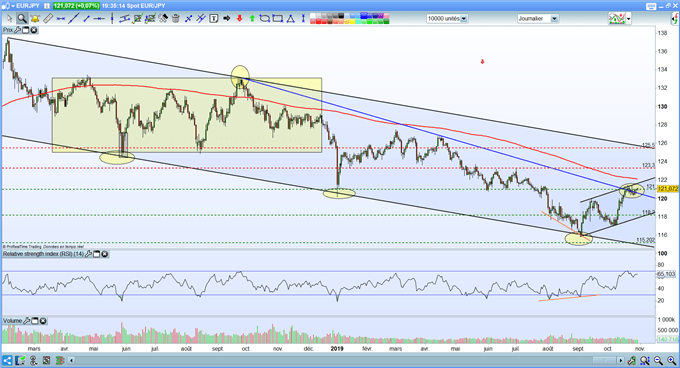Select the long diagonal trend line tool

pyautogui.click(x=74, y=19)
